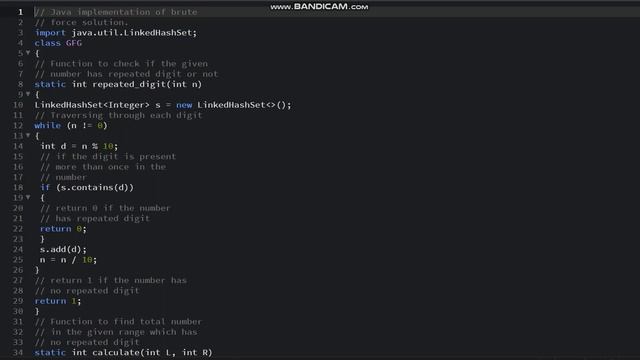Click comment '// no repeated digit' on line 28

pos(87,291)
